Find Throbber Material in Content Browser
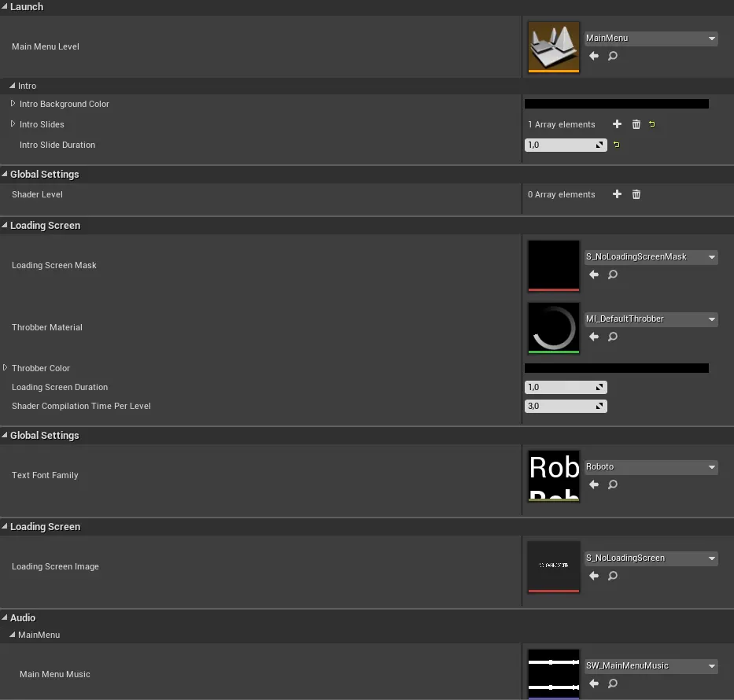The height and width of the screenshot is (700, 734). point(613,337)
